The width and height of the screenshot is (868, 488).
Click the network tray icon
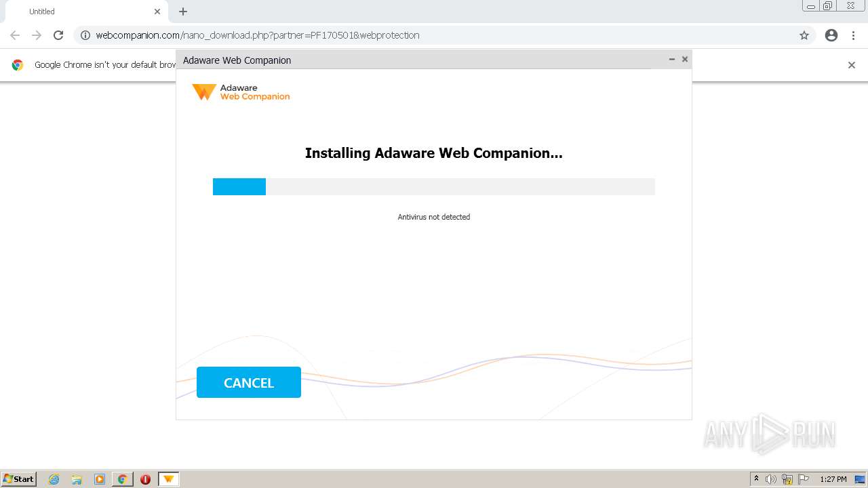787,479
